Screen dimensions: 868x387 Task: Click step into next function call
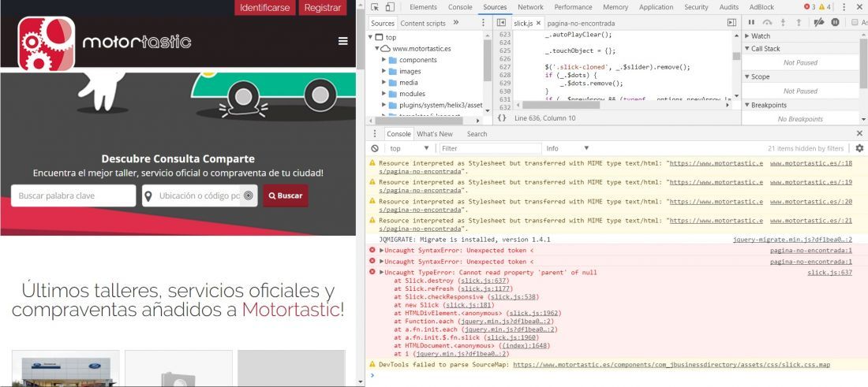coord(783,22)
